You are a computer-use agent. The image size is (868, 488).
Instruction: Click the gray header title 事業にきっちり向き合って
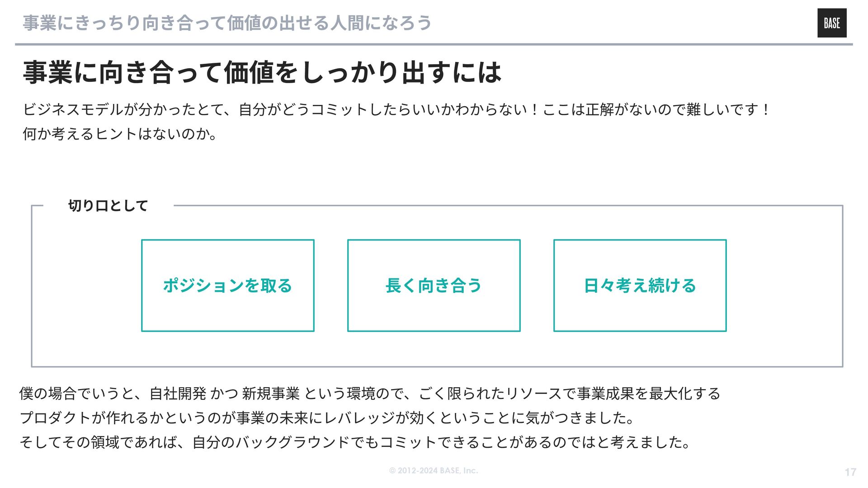pos(124,23)
